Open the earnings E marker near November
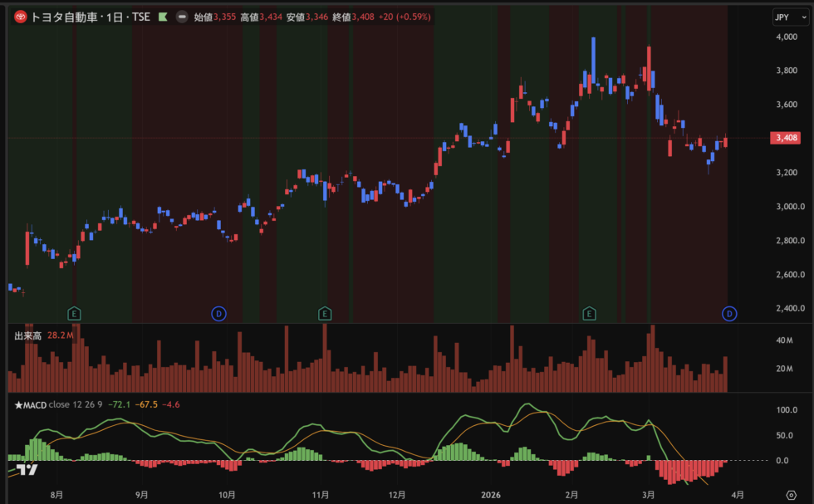 click(x=325, y=313)
